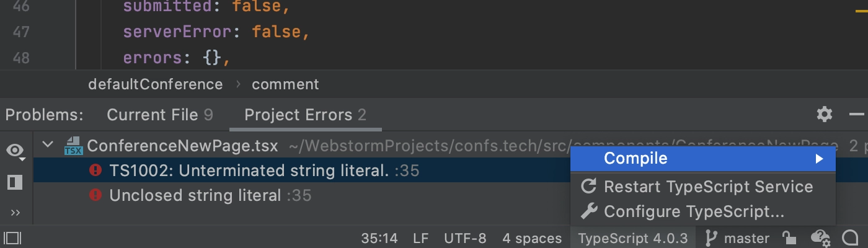This screenshot has height=248, width=868.
Task: Expand the Compile submenu arrow
Action: pos(819,159)
